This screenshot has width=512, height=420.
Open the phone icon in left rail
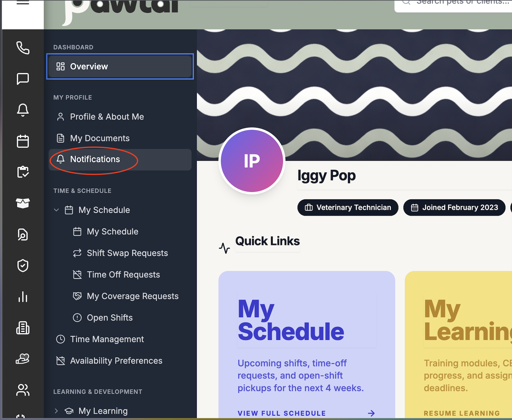point(23,48)
